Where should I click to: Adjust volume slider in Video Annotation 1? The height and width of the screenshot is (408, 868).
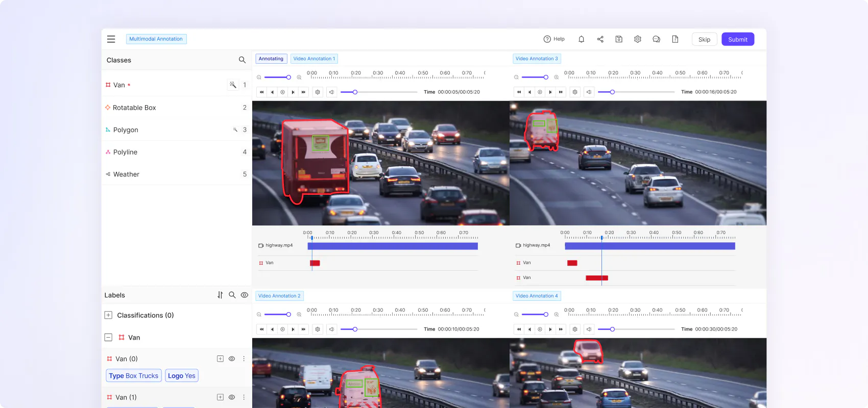379,92
